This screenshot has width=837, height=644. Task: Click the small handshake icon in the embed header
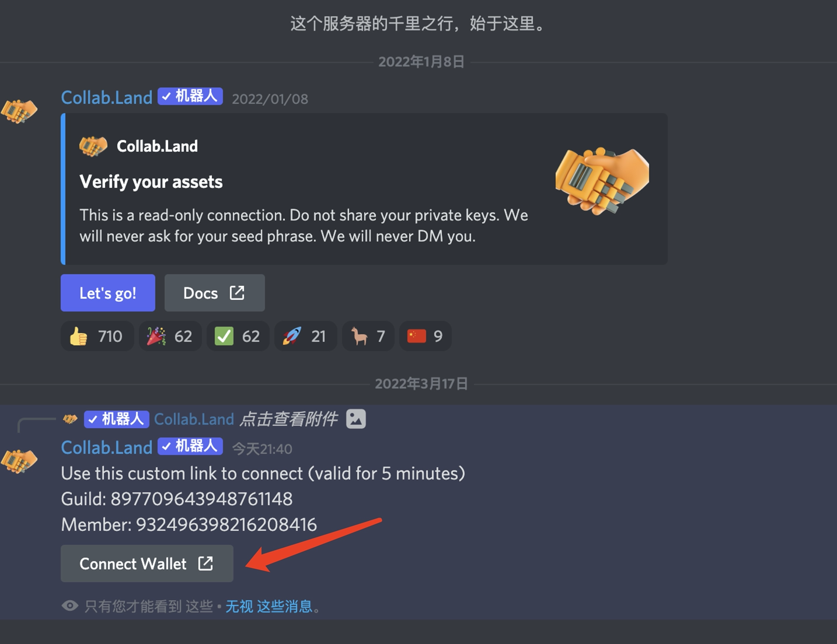(x=93, y=146)
